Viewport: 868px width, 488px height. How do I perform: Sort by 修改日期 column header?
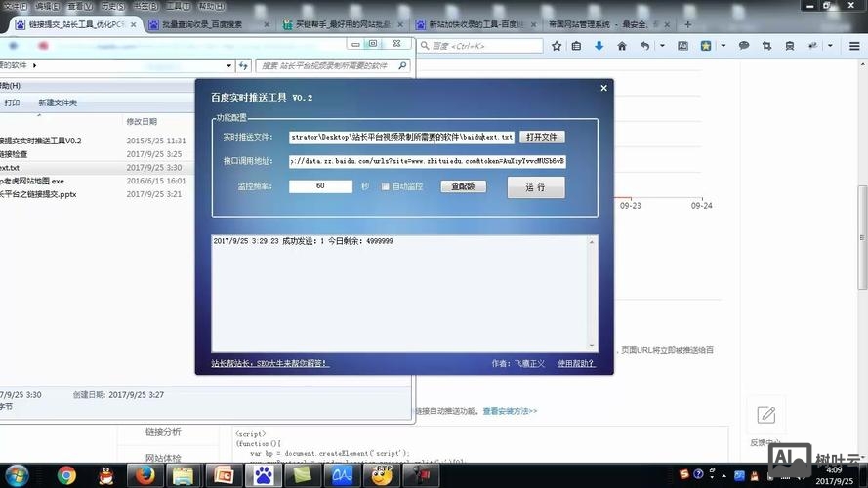pyautogui.click(x=142, y=121)
